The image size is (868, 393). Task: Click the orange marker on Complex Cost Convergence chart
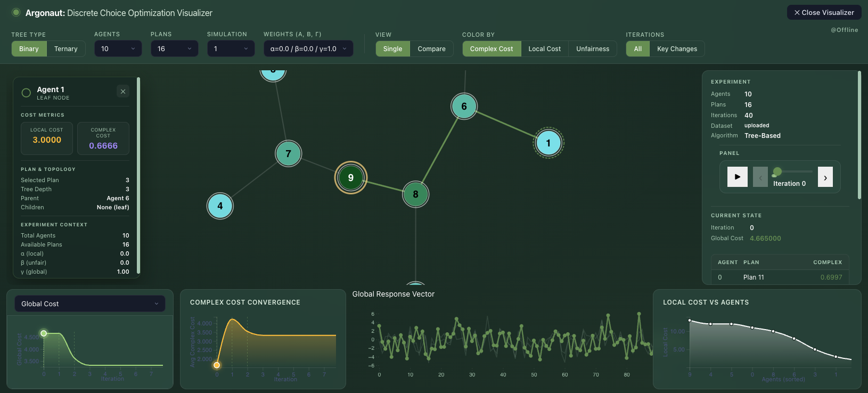point(217,365)
